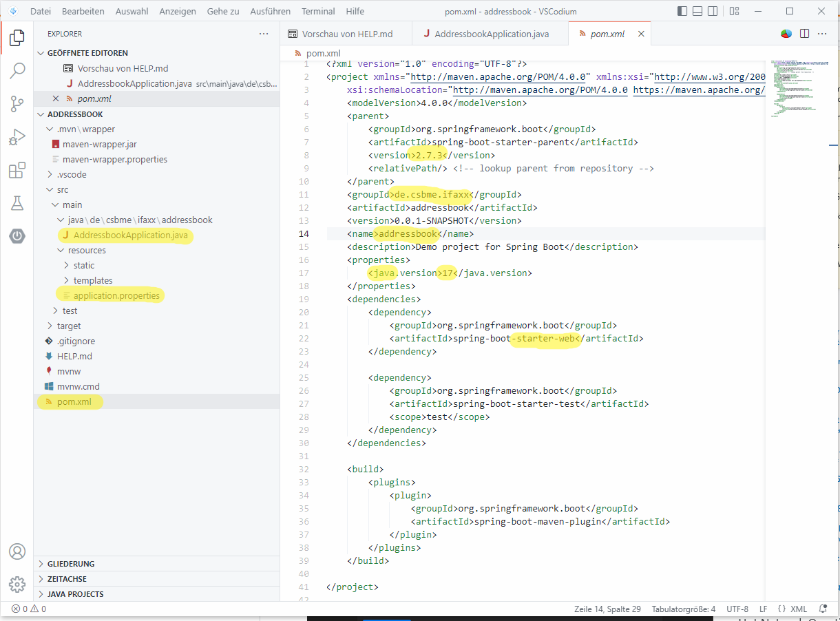
Task: Open the Manage gear menu
Action: tap(17, 585)
